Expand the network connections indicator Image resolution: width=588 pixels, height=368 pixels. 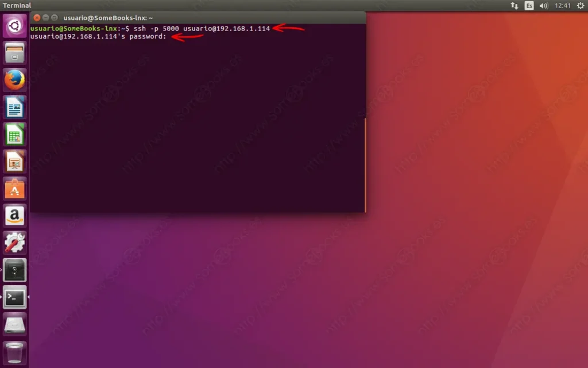514,6
